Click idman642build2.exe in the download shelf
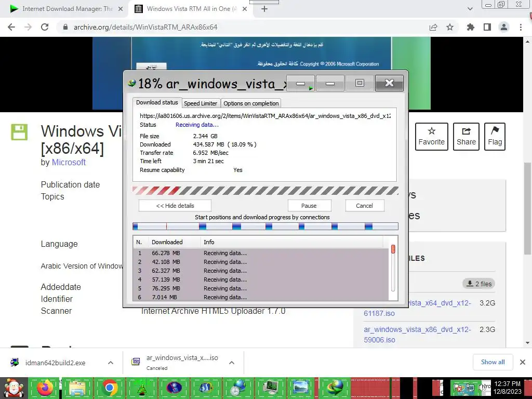 [55, 363]
